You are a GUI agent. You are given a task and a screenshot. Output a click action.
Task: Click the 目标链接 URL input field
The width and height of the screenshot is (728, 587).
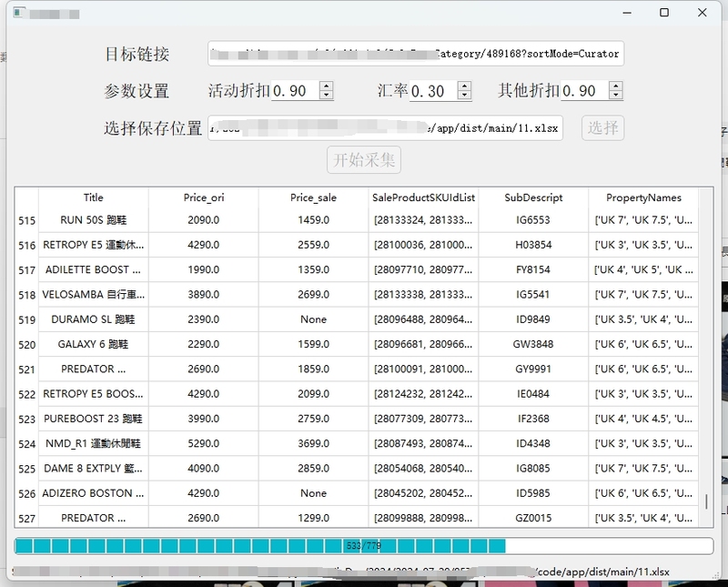[x=416, y=54]
